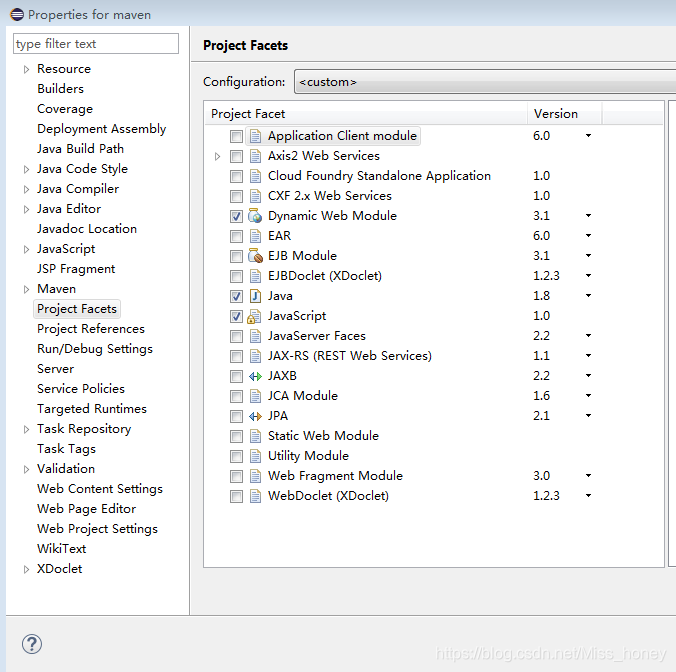676x672 pixels.
Task: Open the JAXB version dropdown
Action: point(588,375)
